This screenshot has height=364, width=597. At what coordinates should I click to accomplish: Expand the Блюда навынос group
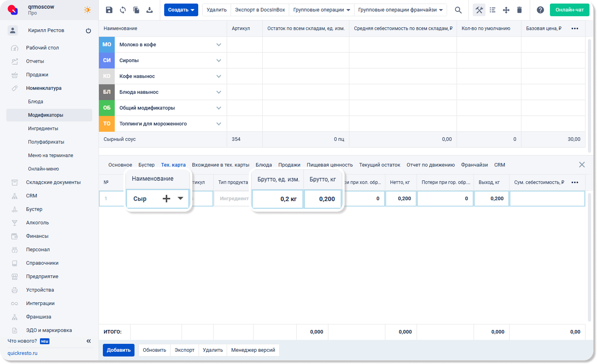tap(219, 92)
